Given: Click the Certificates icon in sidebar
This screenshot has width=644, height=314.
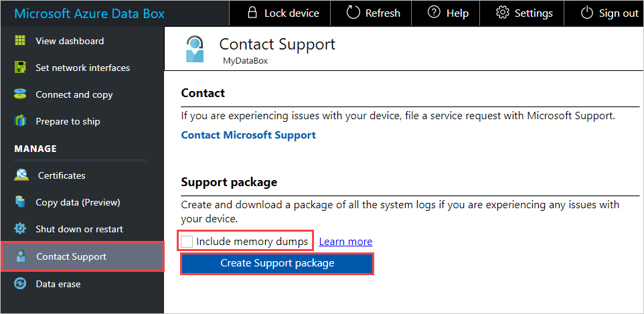Looking at the screenshot, I should click(21, 175).
